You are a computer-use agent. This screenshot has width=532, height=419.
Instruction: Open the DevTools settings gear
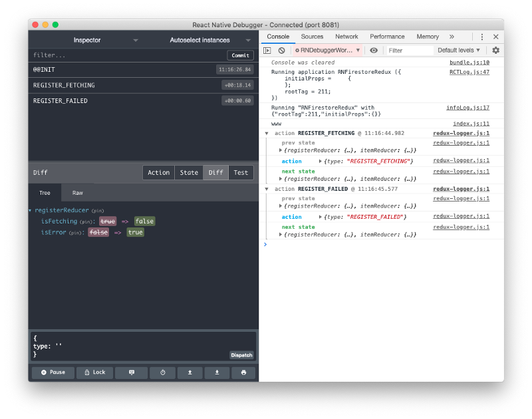tap(495, 51)
